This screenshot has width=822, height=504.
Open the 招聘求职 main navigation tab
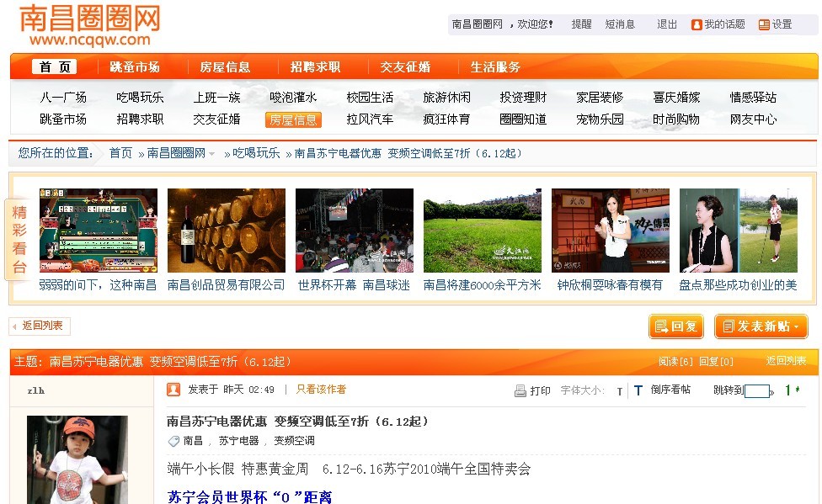(x=315, y=67)
